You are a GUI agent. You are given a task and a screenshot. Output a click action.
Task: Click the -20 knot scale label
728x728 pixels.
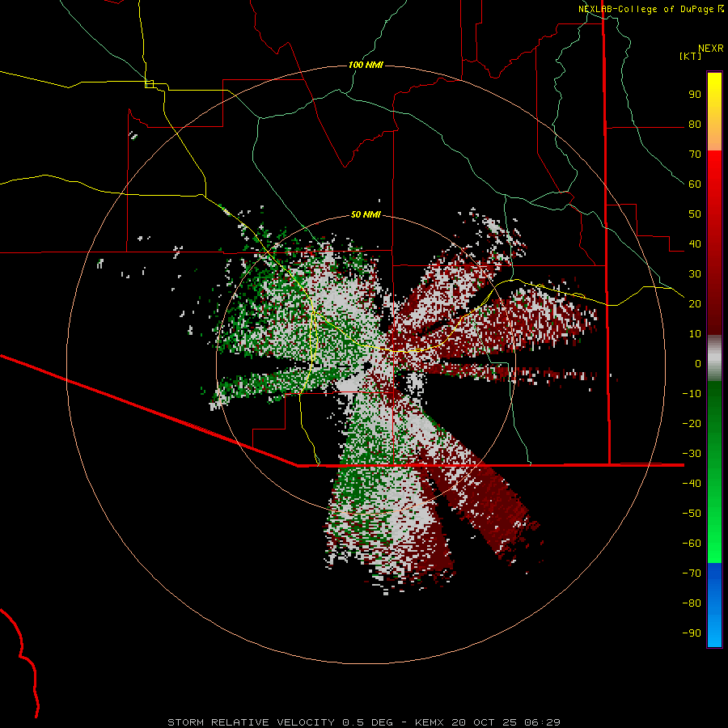pos(692,424)
